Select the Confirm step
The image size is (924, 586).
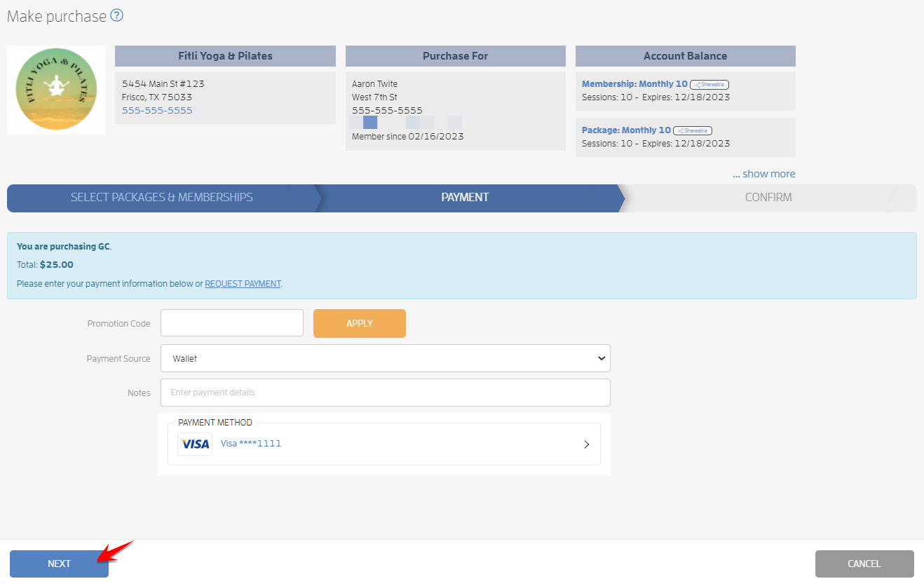coord(768,198)
